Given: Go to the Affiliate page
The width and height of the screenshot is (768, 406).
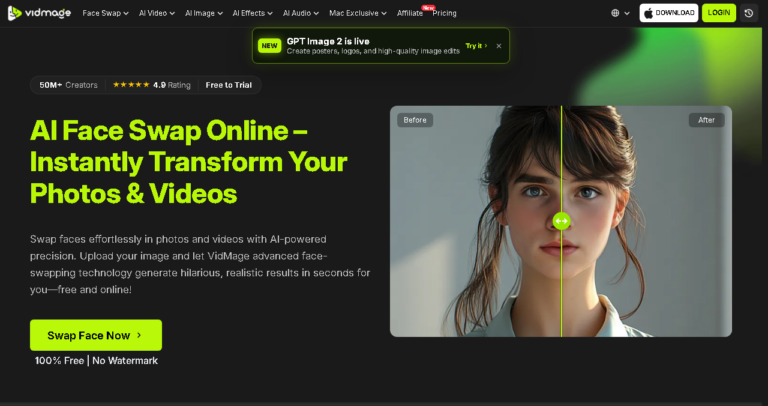Looking at the screenshot, I should [x=410, y=13].
